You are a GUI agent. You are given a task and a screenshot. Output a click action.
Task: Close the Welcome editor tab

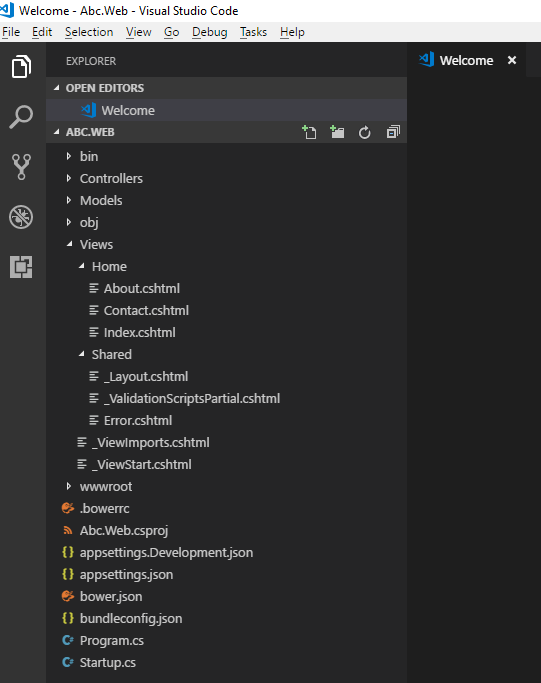click(512, 60)
